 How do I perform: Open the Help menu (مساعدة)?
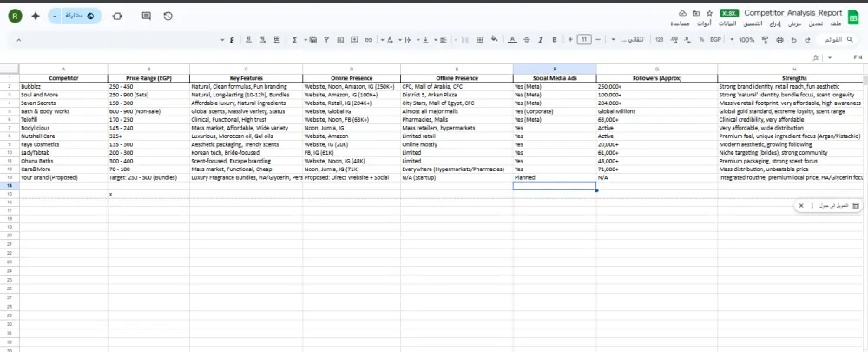(679, 23)
